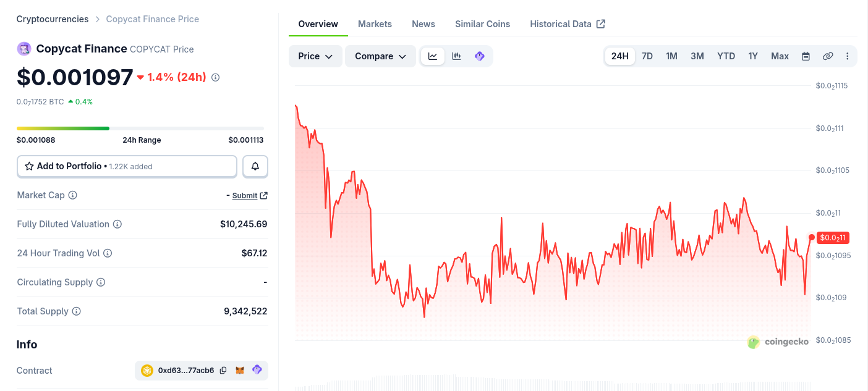The height and width of the screenshot is (391, 868).
Task: Show Circulating Supply info tooltip
Action: click(x=101, y=282)
